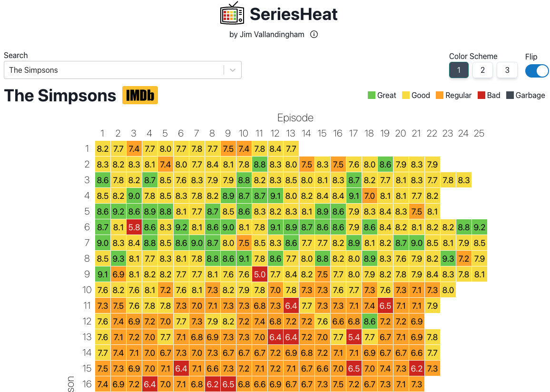Click episode column header 13

click(291, 134)
